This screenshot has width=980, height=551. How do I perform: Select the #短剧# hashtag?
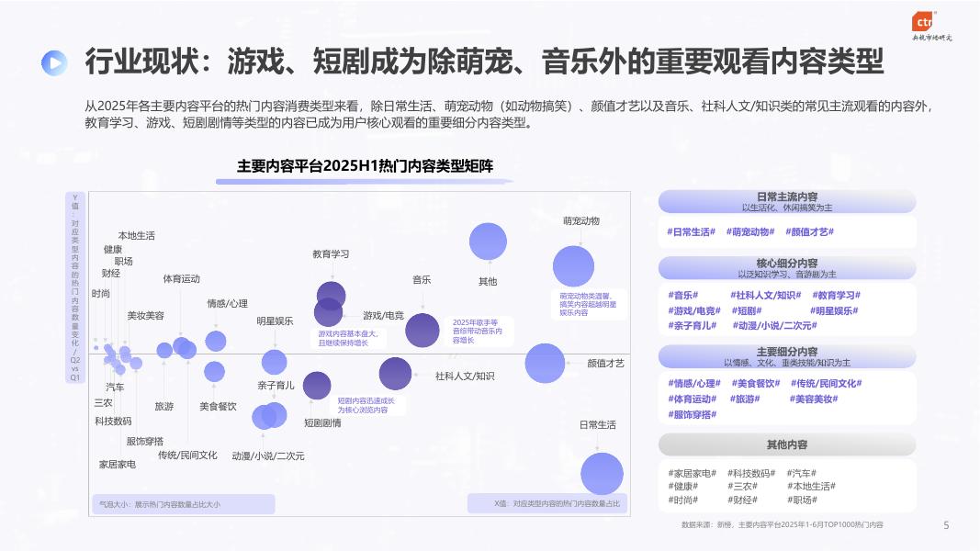pos(746,310)
